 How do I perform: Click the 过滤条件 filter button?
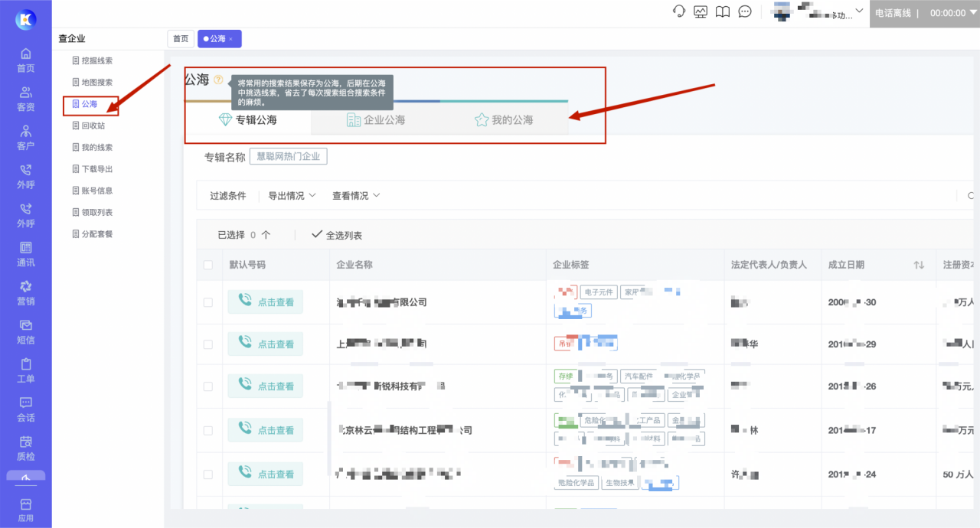[x=228, y=196]
